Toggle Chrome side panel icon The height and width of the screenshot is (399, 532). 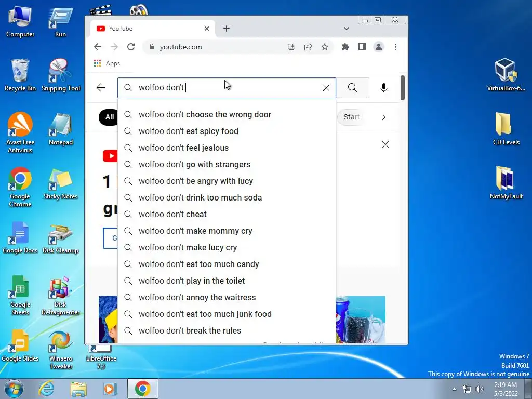point(362,47)
